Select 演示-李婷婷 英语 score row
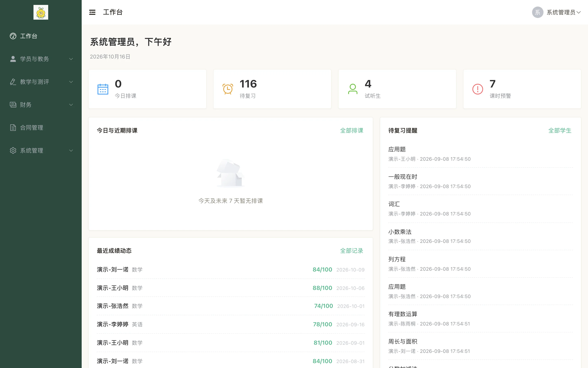Screen dimensions: 588x368 231,324
